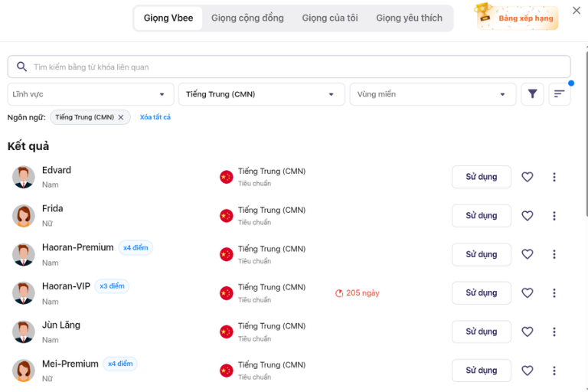This screenshot has width=588, height=392.
Task: Open the Bảng xếp hạng leaderboard
Action: tap(517, 18)
